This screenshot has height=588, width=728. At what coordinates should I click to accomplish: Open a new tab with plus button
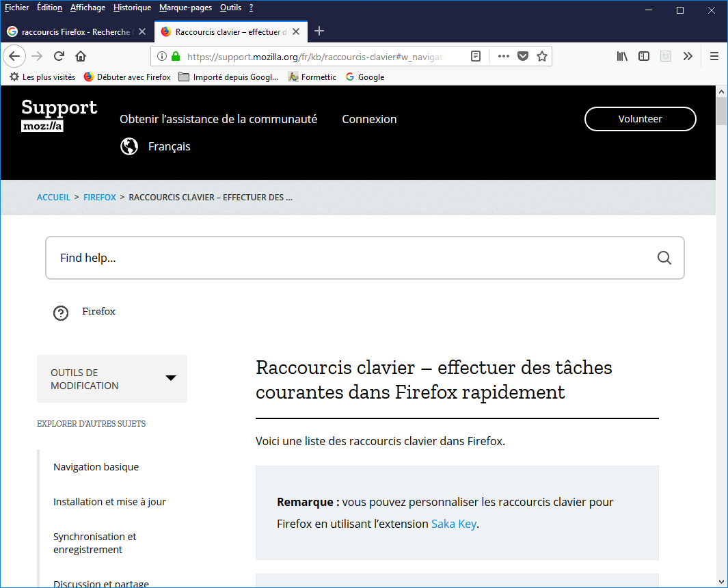319,31
